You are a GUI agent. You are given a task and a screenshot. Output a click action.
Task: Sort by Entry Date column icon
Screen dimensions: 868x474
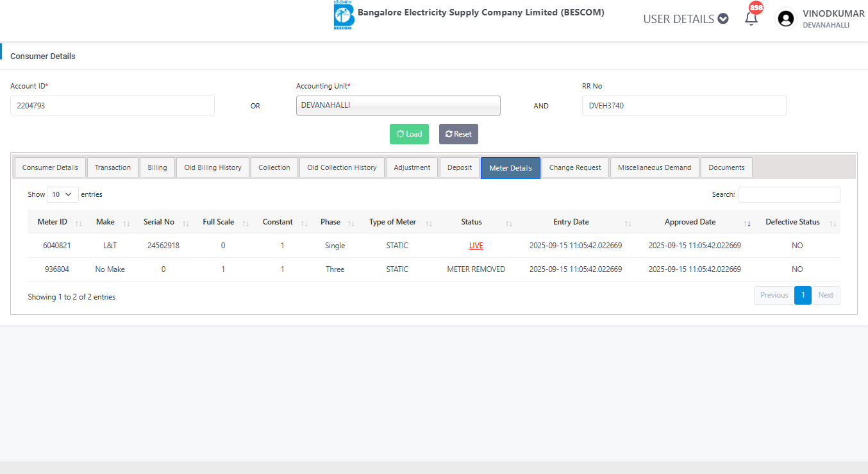tap(628, 223)
